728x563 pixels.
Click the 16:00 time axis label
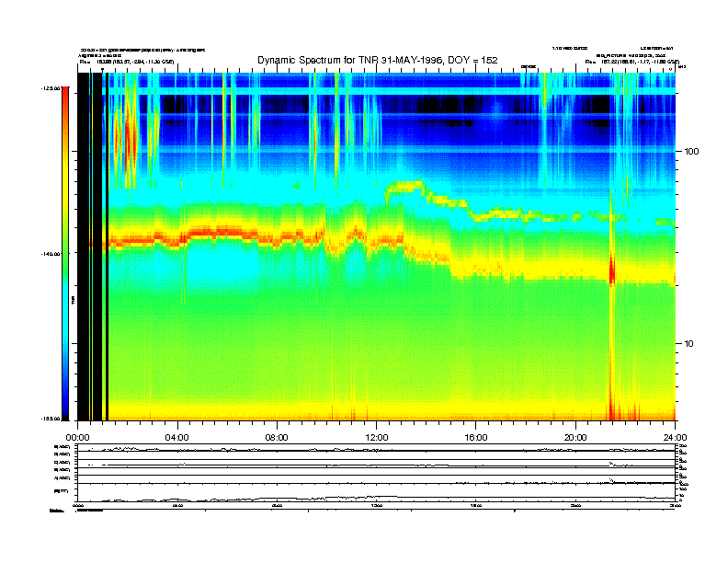click(476, 438)
